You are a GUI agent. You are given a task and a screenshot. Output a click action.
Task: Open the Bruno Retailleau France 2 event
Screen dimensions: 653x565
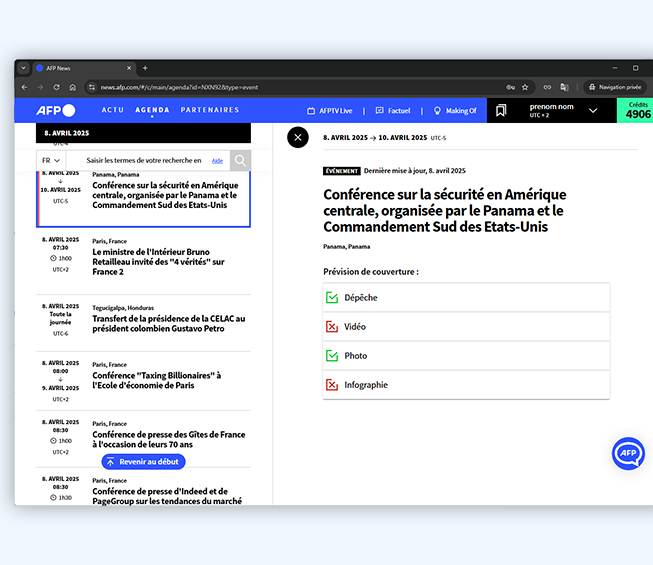click(x=143, y=262)
